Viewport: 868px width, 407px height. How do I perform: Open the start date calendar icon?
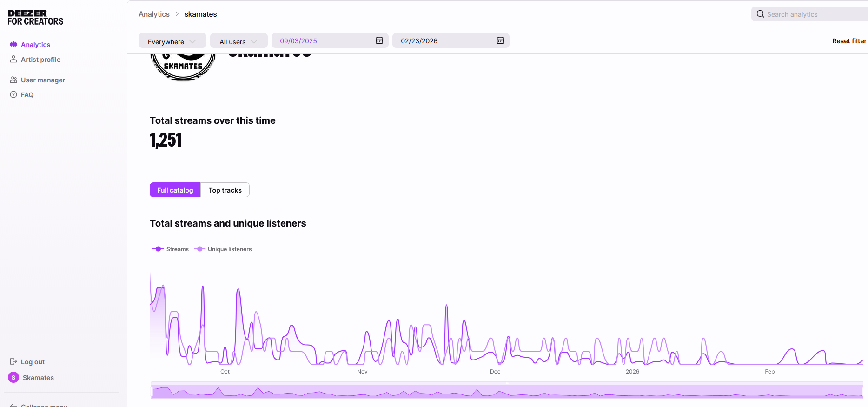(x=379, y=41)
